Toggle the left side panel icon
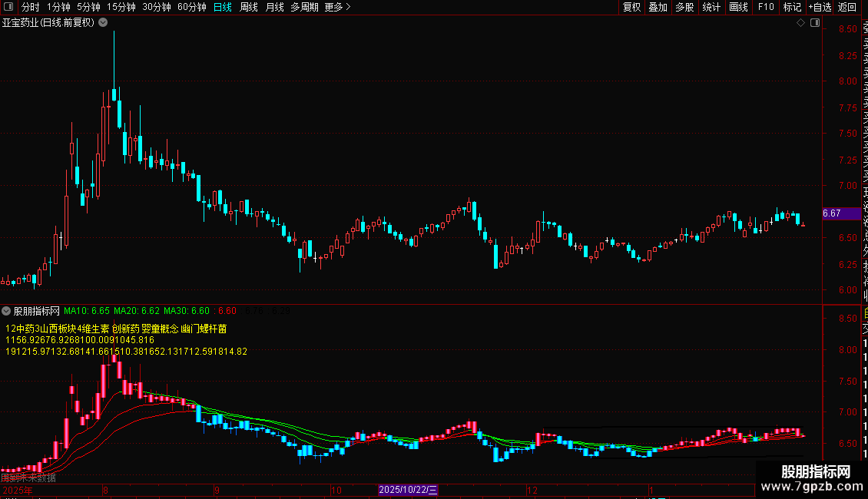Viewport: 868px width, 499px height. 8,7
